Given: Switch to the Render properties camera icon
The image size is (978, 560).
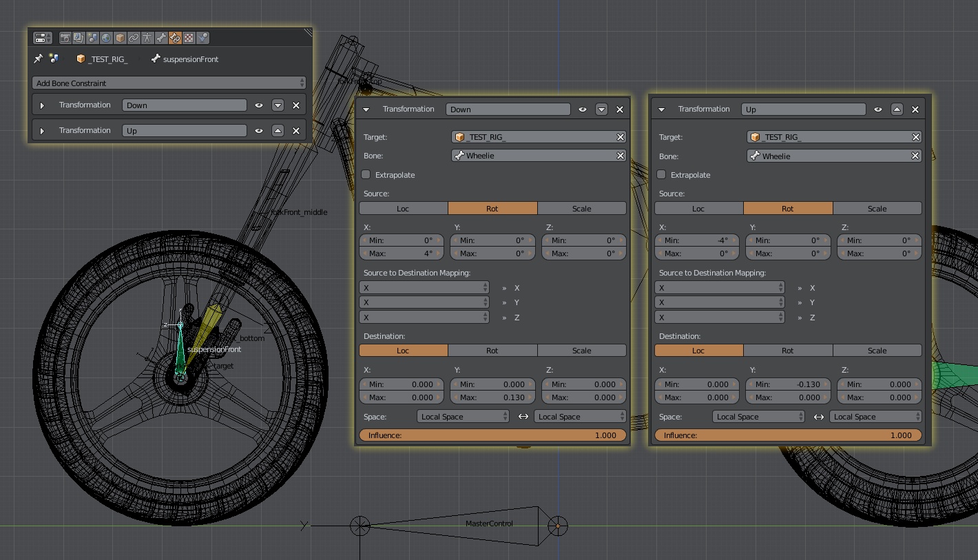Looking at the screenshot, I should point(65,38).
